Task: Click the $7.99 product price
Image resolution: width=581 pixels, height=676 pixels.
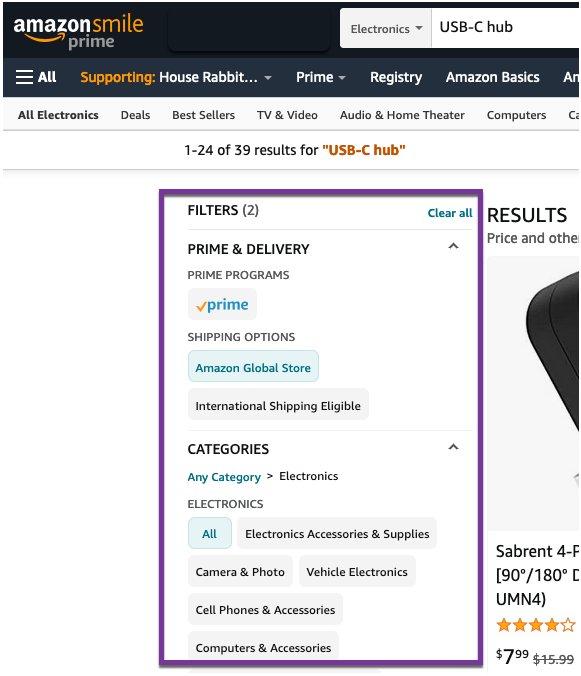Action: 512,656
